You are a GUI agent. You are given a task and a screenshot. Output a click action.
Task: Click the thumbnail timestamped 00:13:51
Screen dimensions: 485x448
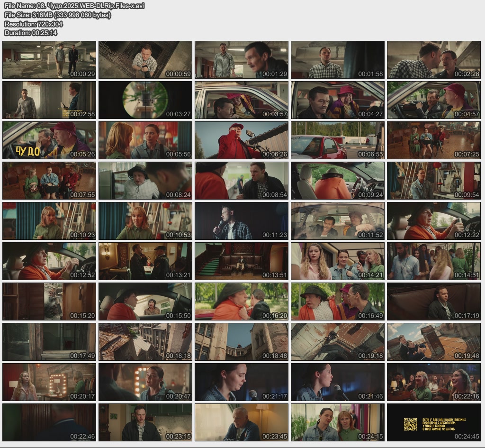[x=241, y=261]
